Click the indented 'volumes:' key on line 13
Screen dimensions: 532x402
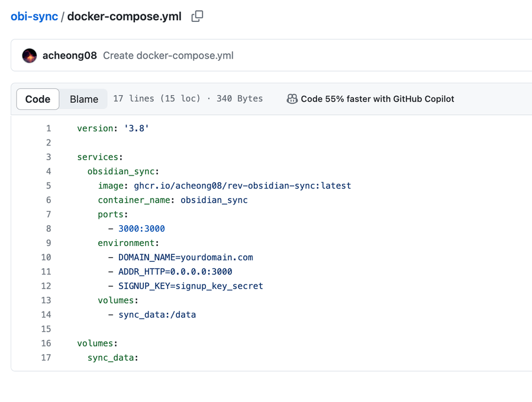(x=118, y=300)
